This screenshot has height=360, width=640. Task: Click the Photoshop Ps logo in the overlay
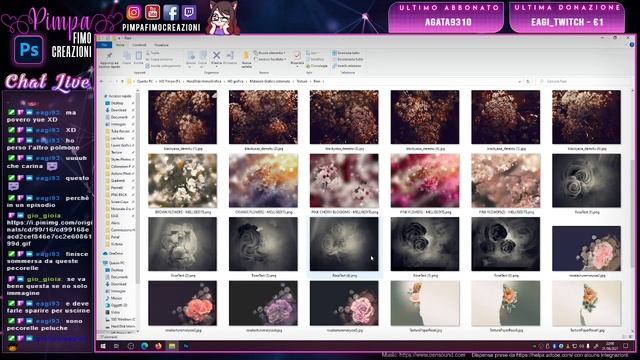(x=29, y=50)
